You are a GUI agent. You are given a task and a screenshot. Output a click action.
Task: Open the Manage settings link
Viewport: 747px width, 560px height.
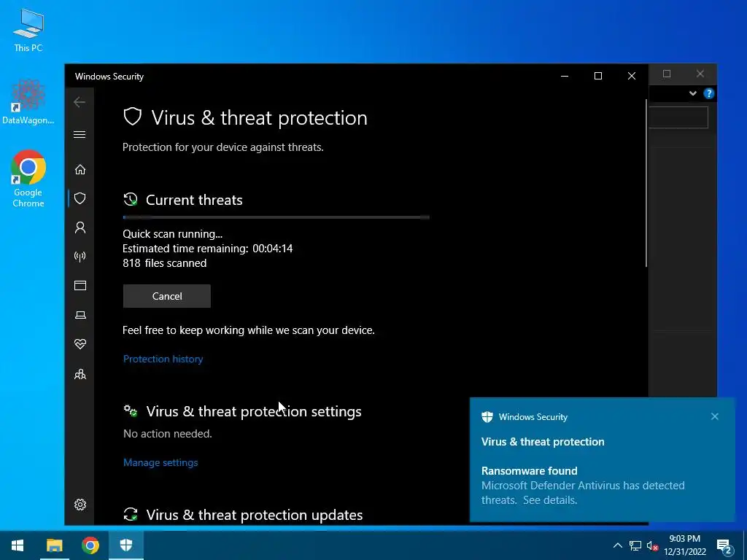pyautogui.click(x=160, y=462)
